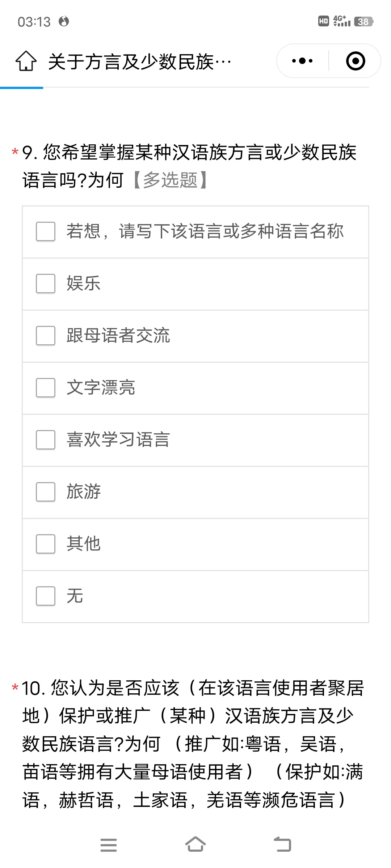The image size is (391, 868).
Task: Check 若想，请写下该语言 option
Action: [46, 231]
